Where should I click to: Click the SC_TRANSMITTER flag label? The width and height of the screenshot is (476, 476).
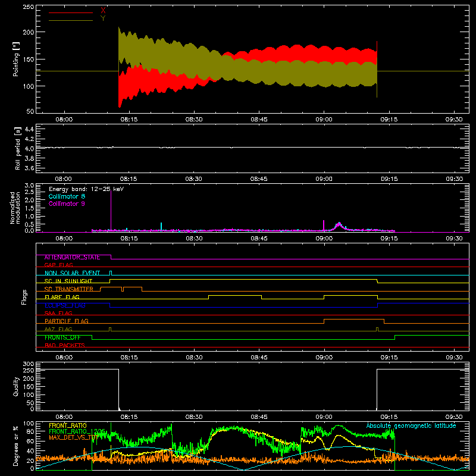(x=69, y=289)
